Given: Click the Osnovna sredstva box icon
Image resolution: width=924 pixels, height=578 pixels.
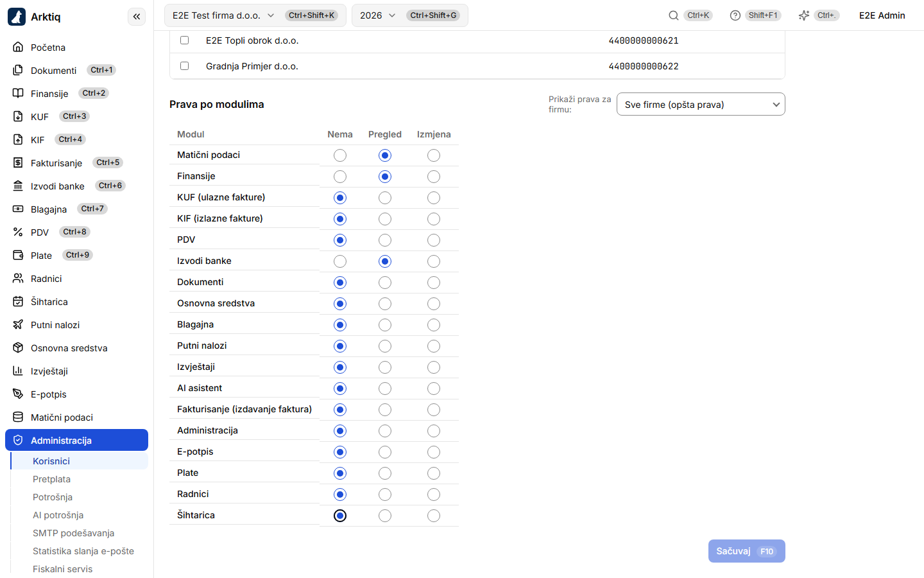Looking at the screenshot, I should click(x=18, y=348).
